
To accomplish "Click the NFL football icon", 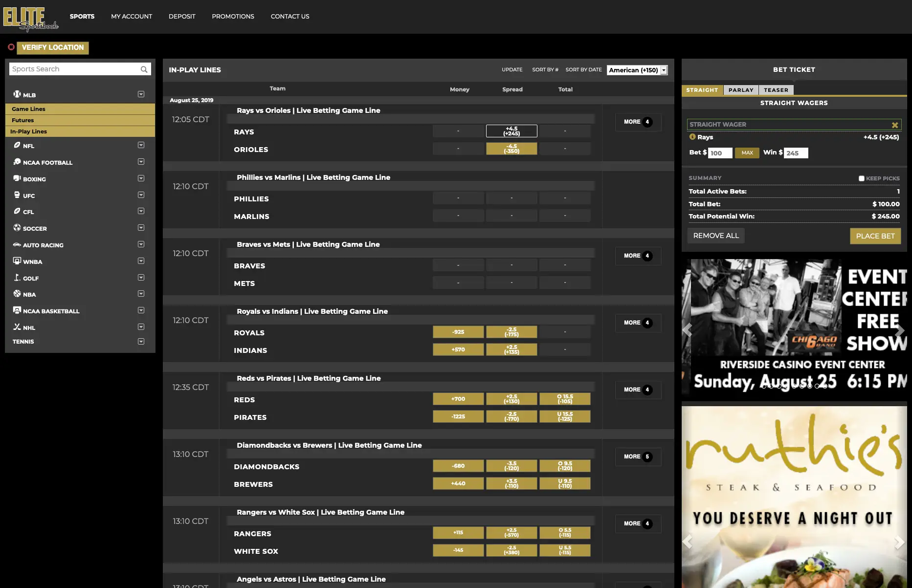I will tap(17, 145).
